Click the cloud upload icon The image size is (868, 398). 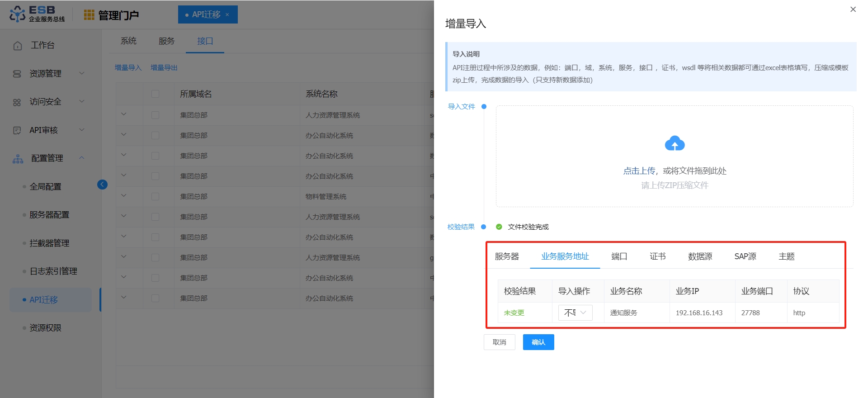(x=675, y=144)
